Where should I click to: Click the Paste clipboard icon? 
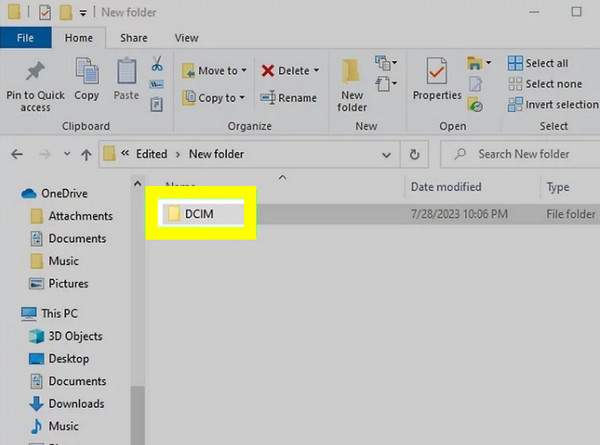click(x=127, y=71)
